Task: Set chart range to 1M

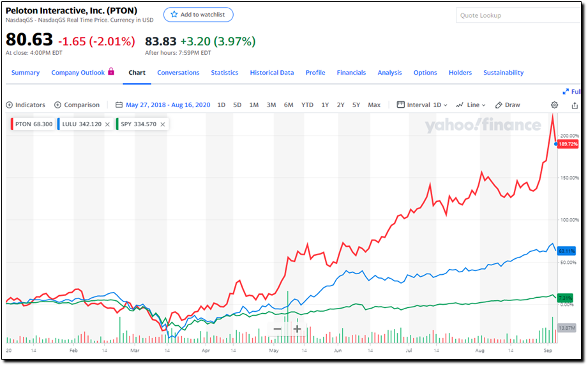Action: (254, 105)
